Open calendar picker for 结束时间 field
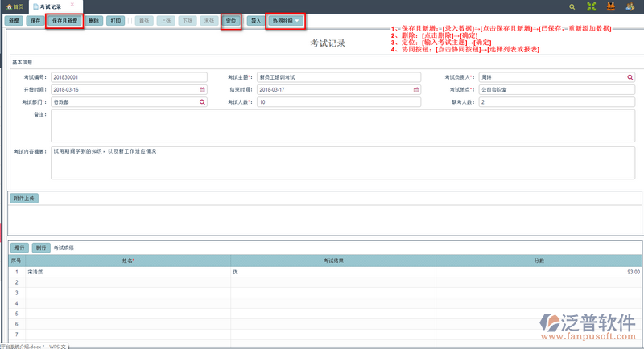Image resolution: width=644 pixels, height=349 pixels. 416,90
